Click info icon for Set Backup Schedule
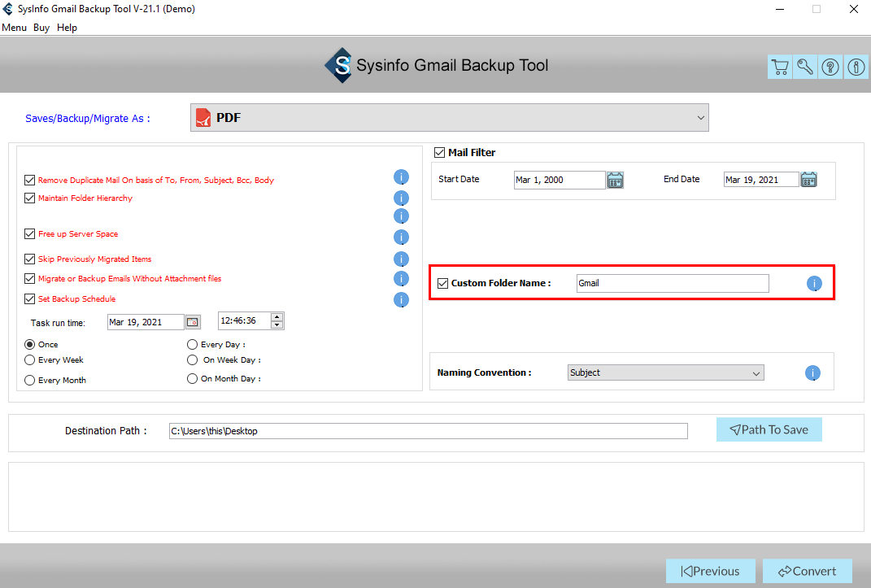This screenshot has width=871, height=588. [401, 300]
